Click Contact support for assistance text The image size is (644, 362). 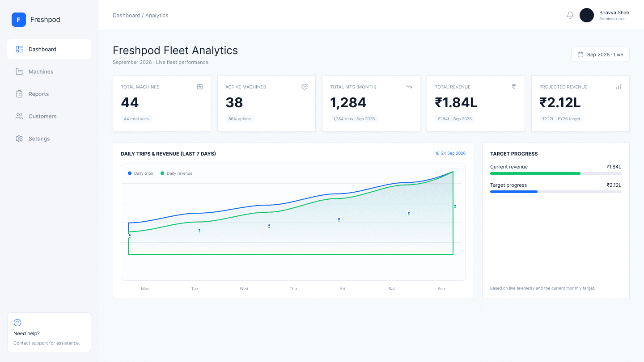click(47, 343)
